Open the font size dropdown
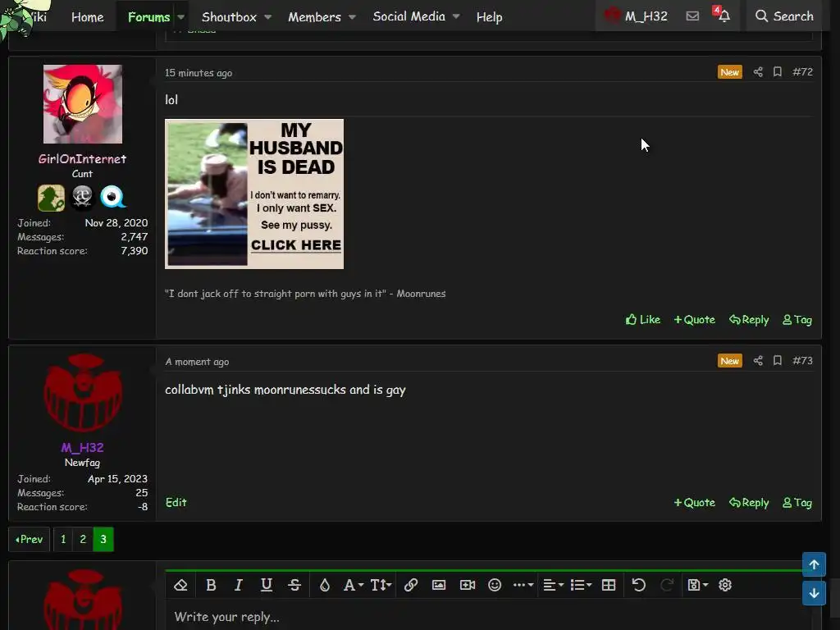840x630 pixels. [381, 585]
